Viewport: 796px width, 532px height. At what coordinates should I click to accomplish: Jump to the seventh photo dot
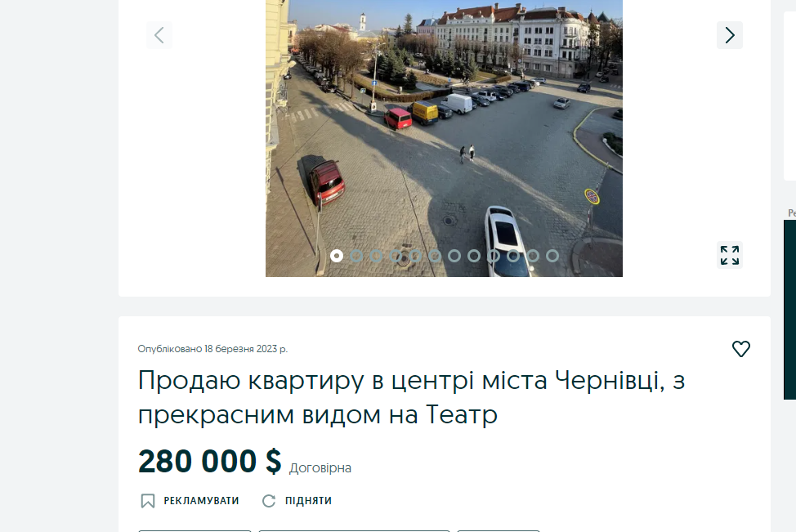[454, 256]
